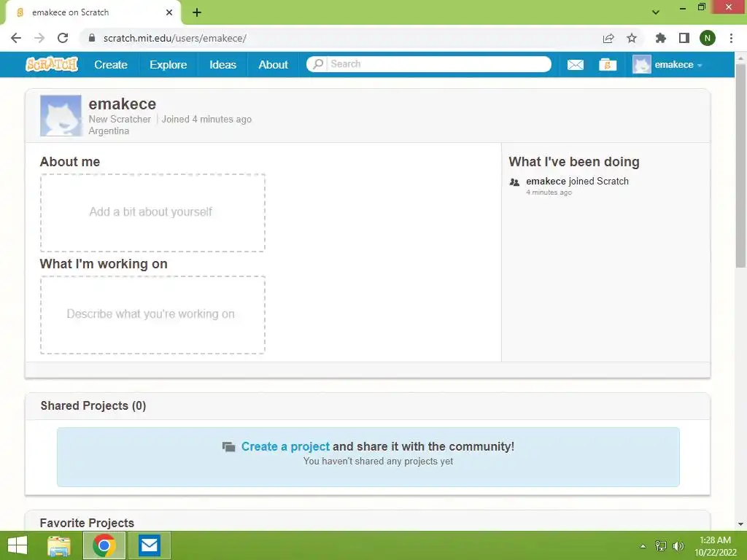Open the About menu item
This screenshot has width=747, height=560.
(x=273, y=64)
